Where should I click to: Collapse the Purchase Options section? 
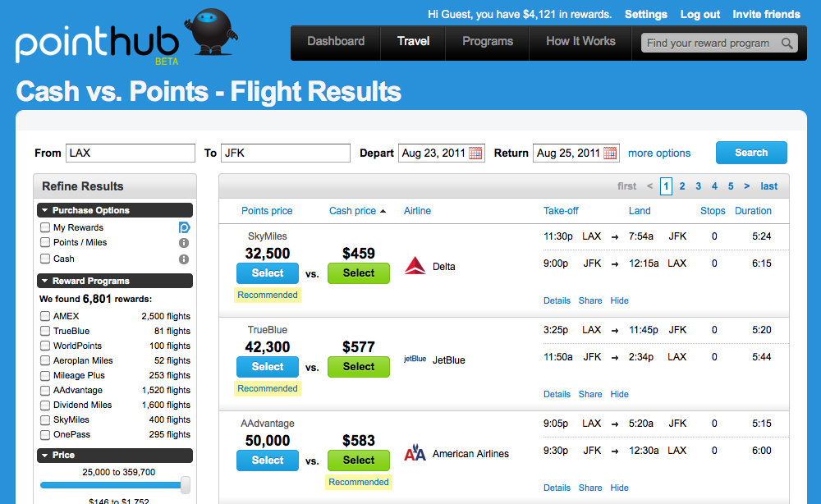pyautogui.click(x=45, y=210)
